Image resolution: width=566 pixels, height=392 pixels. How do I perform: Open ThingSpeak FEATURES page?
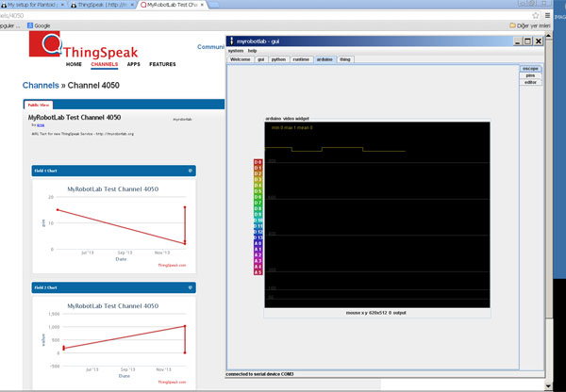tap(162, 64)
